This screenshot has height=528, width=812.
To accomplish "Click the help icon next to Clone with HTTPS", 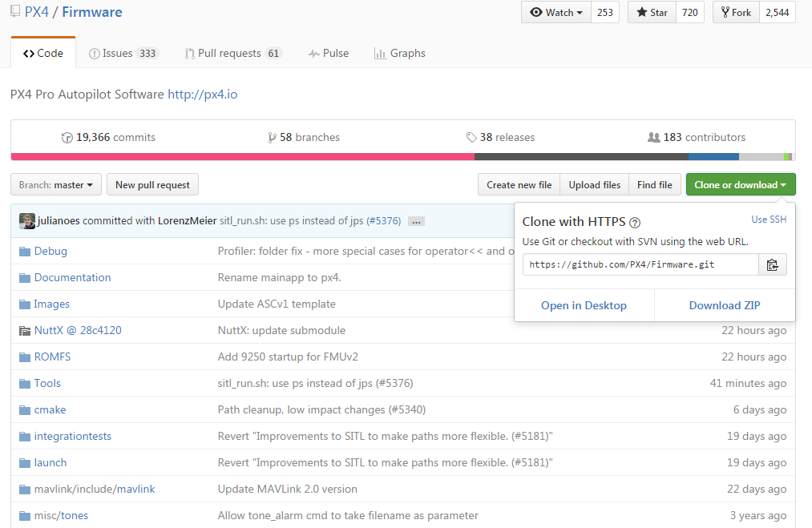I will (635, 223).
